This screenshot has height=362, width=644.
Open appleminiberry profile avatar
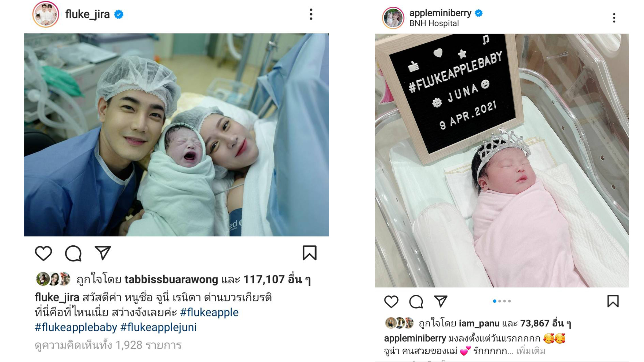click(x=393, y=18)
